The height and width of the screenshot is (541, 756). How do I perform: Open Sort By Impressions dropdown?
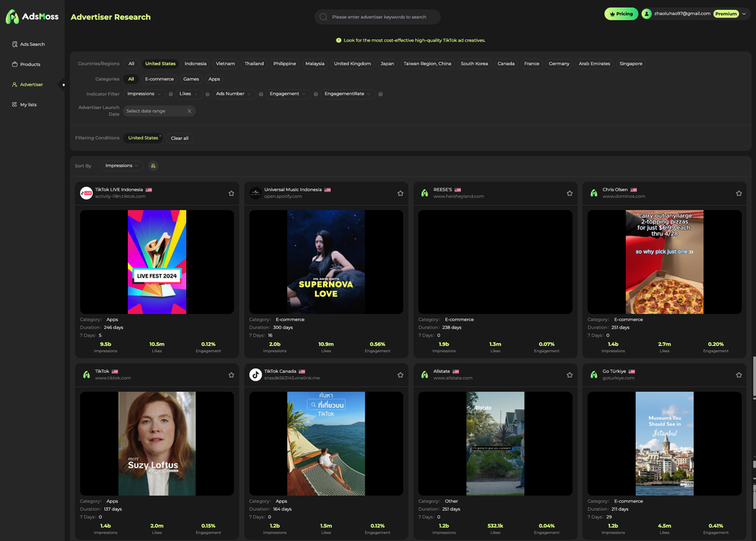pyautogui.click(x=122, y=166)
